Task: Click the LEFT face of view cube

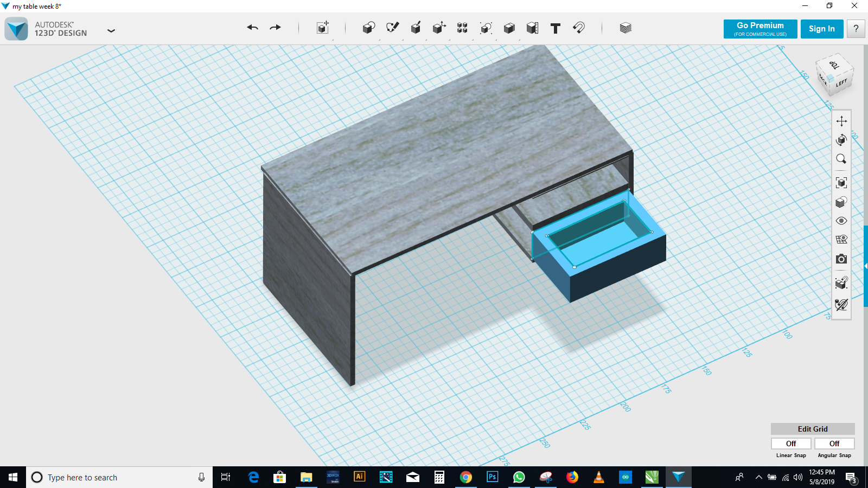Action: pos(841,83)
